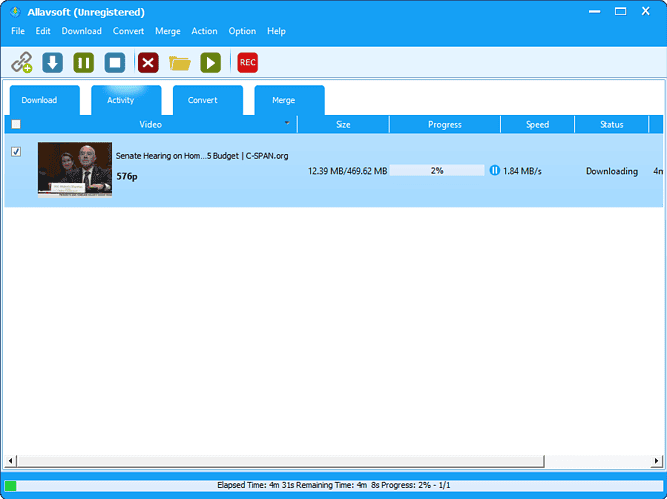
Task: Switch to the Merge tab
Action: click(x=290, y=100)
